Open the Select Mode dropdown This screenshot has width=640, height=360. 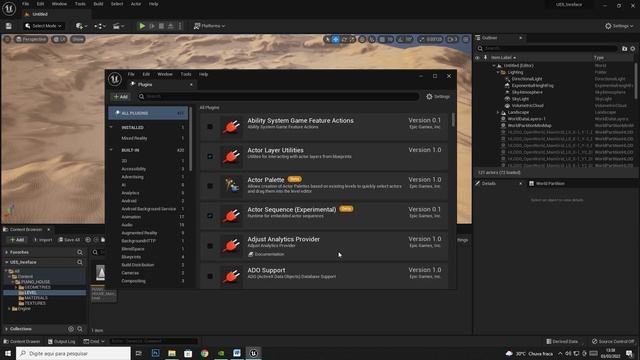pos(43,26)
